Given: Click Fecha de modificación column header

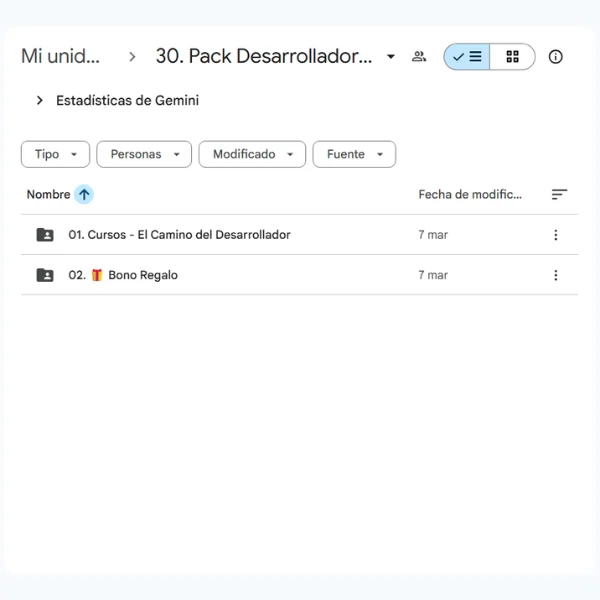Looking at the screenshot, I should coord(470,194).
